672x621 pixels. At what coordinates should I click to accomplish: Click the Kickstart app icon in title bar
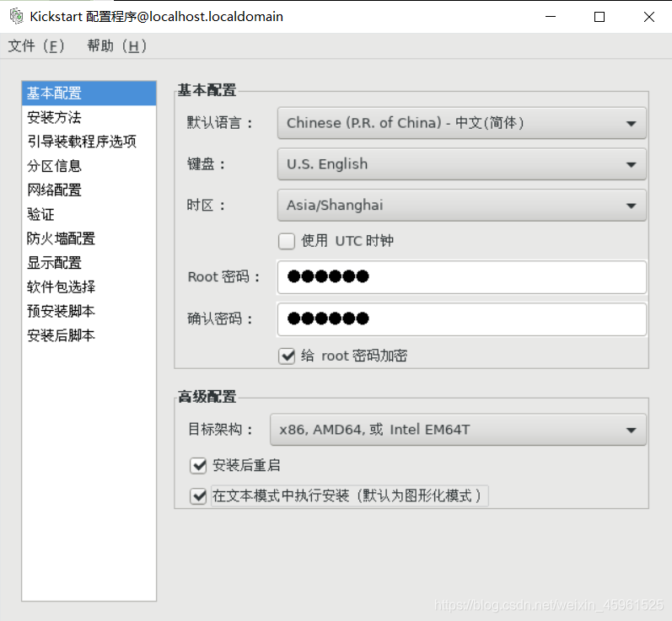point(17,17)
